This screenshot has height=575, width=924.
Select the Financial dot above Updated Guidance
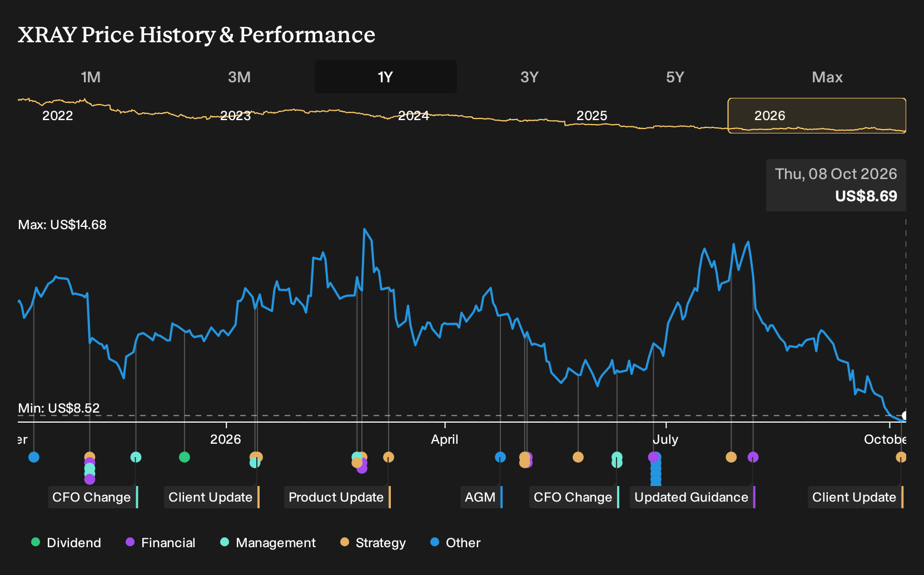(x=753, y=457)
